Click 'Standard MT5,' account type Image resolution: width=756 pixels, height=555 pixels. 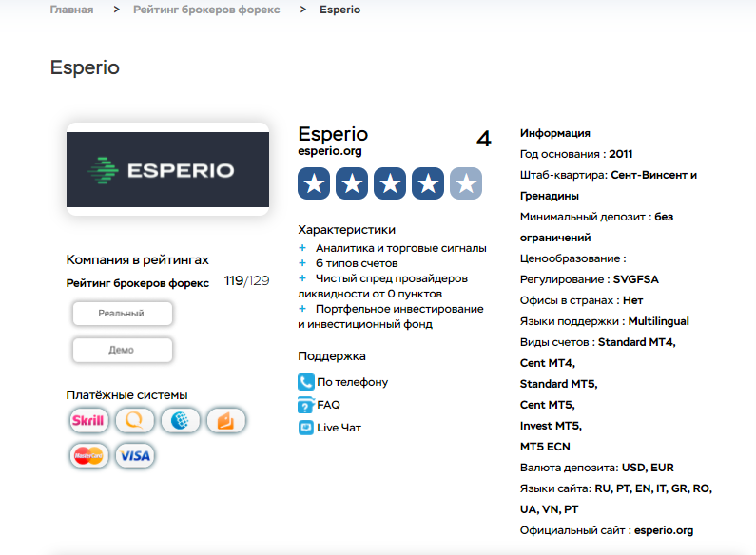[559, 384]
